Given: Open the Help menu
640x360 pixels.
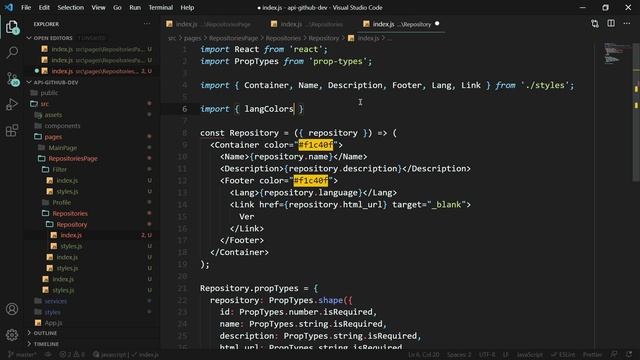Looking at the screenshot, I should coord(187,7).
